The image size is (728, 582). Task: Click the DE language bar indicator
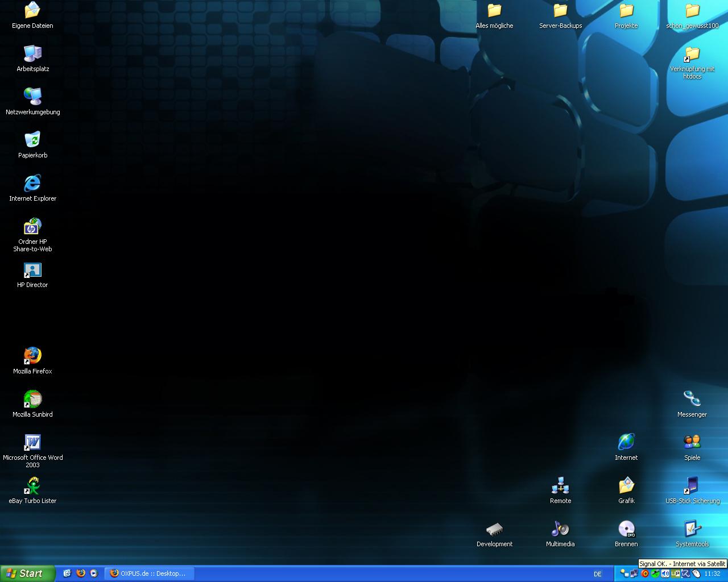(x=598, y=574)
